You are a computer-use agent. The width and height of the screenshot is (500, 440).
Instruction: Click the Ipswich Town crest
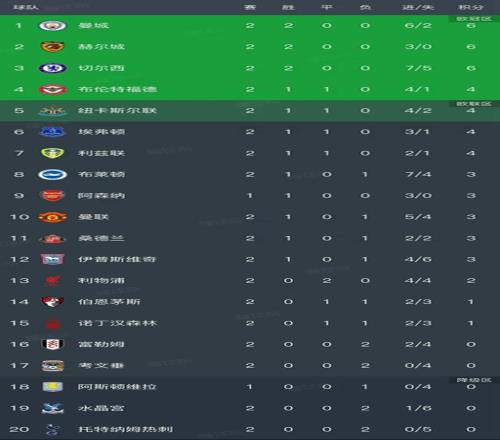coord(52,259)
